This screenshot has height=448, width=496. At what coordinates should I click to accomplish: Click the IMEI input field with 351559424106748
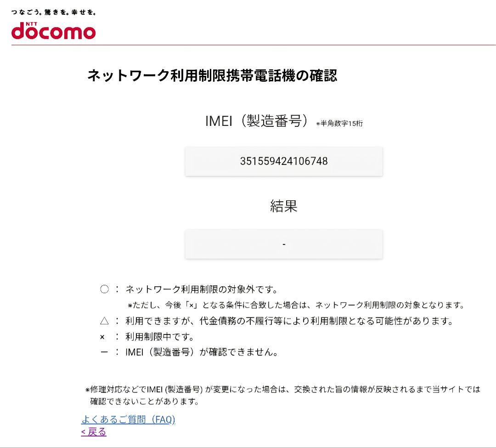pyautogui.click(x=283, y=162)
